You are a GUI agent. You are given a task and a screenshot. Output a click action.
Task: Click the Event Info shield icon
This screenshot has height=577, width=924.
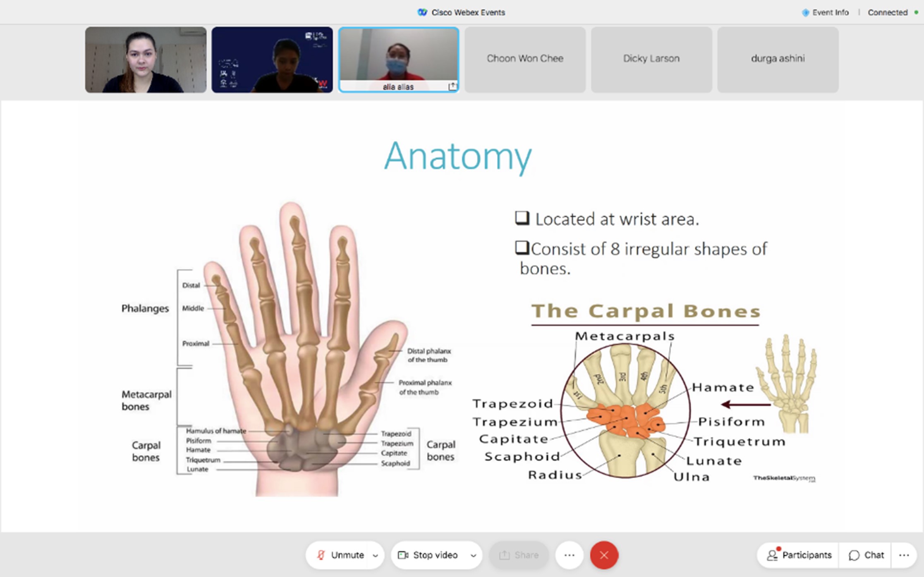(805, 12)
